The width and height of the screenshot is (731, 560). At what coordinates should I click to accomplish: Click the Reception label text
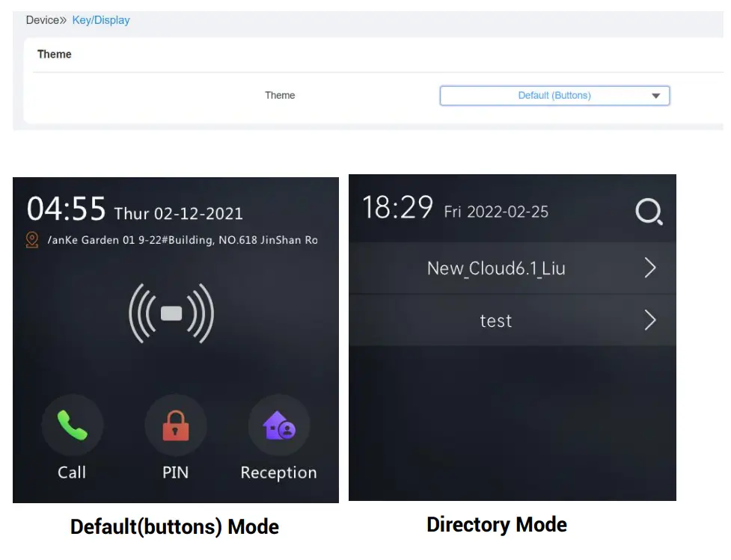tap(279, 473)
